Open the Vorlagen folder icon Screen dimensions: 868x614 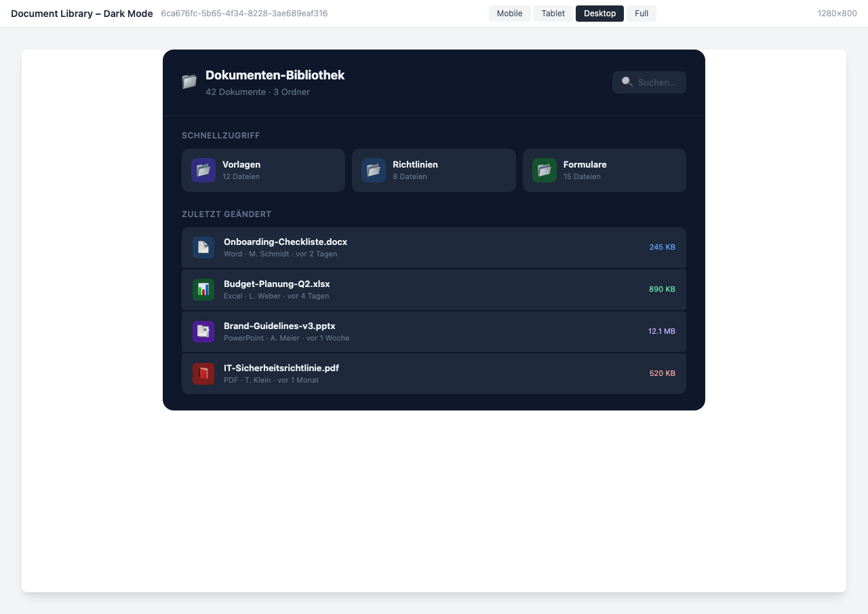203,170
